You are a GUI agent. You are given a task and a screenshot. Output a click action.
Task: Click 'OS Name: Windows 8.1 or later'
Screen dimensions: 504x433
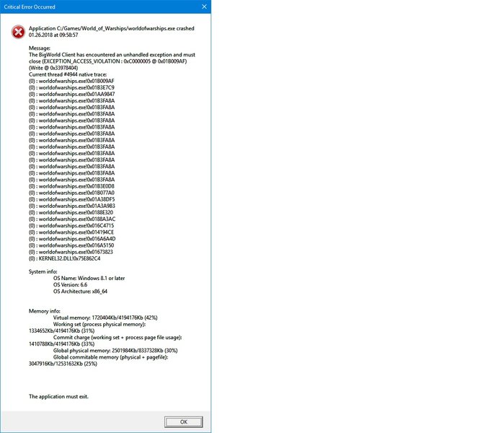point(89,279)
